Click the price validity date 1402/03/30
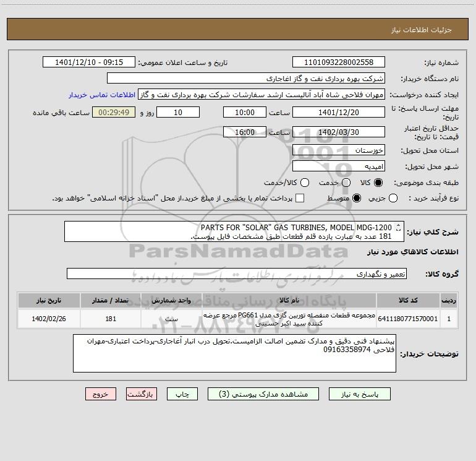476x461 pixels. (339, 132)
